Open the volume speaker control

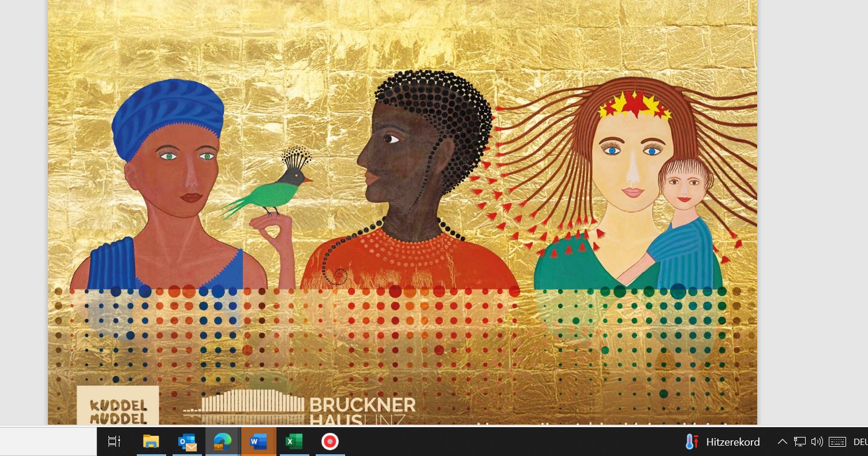point(817,442)
